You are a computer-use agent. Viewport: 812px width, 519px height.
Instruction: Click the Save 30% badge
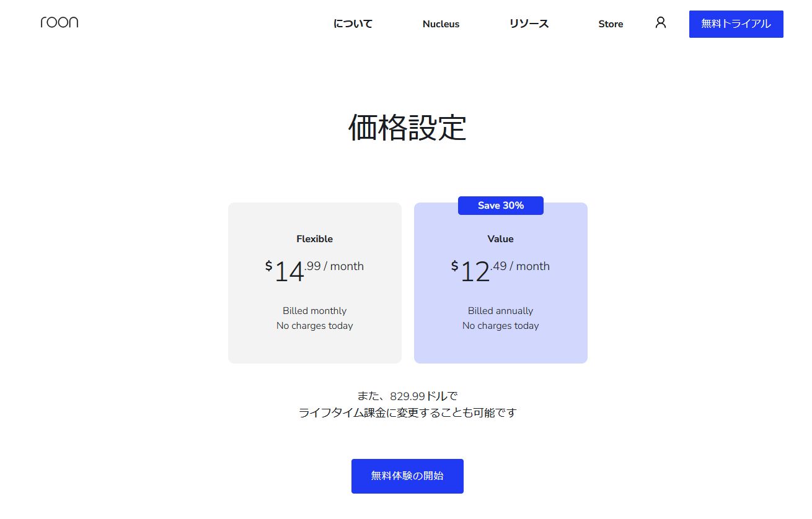click(501, 206)
